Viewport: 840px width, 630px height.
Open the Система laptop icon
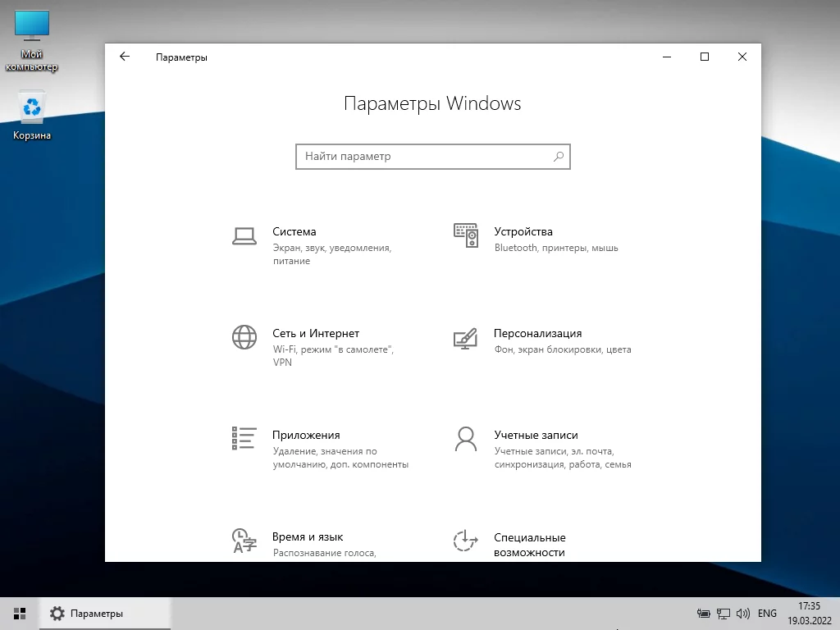click(x=244, y=235)
